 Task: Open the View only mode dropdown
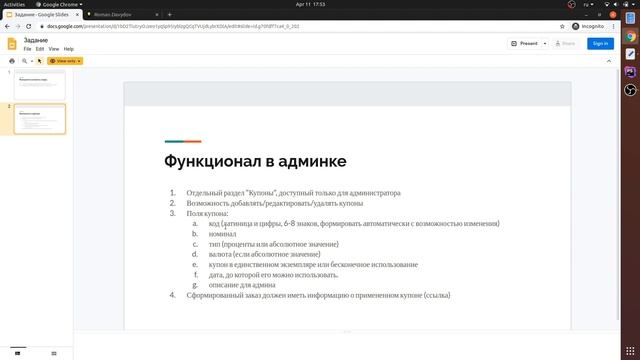tap(65, 61)
